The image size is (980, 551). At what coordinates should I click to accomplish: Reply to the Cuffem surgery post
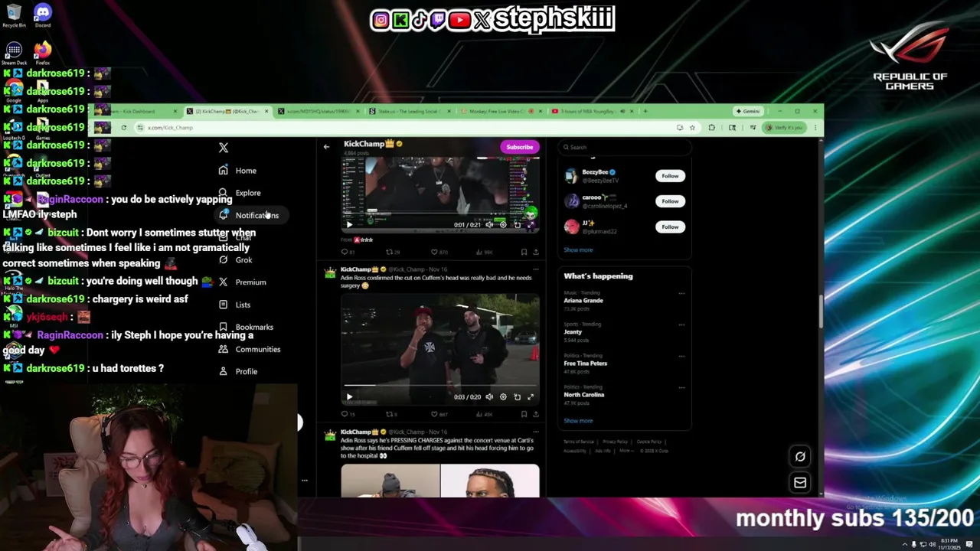[x=348, y=414]
